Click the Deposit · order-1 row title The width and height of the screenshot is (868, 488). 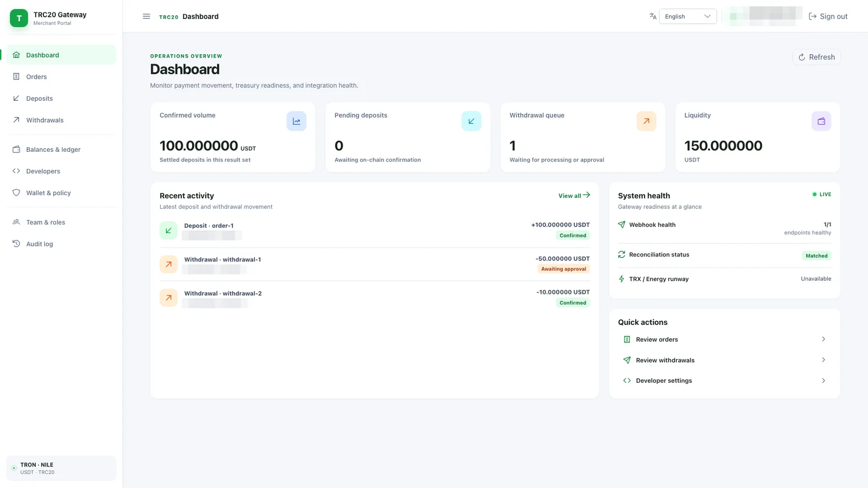click(x=209, y=226)
